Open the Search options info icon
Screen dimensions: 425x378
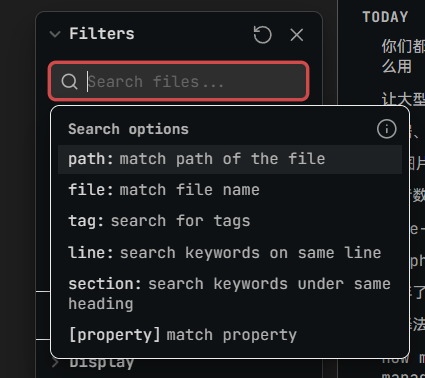pyautogui.click(x=387, y=129)
